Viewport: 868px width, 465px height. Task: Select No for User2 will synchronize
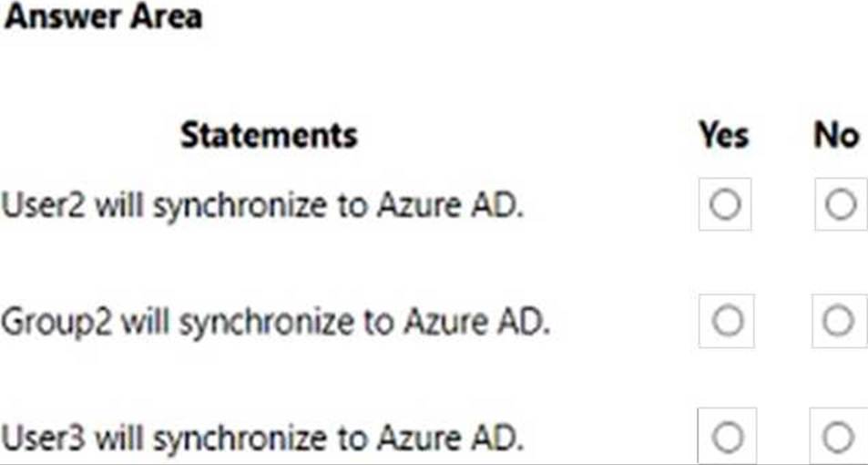pyautogui.click(x=841, y=204)
